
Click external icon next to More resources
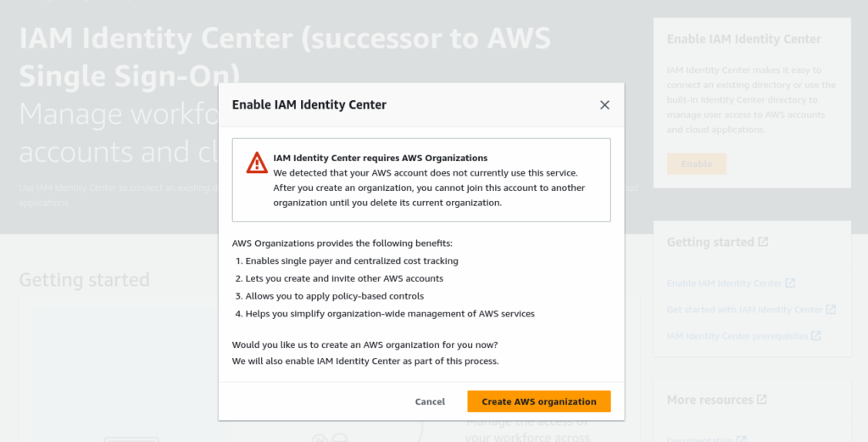click(x=762, y=400)
